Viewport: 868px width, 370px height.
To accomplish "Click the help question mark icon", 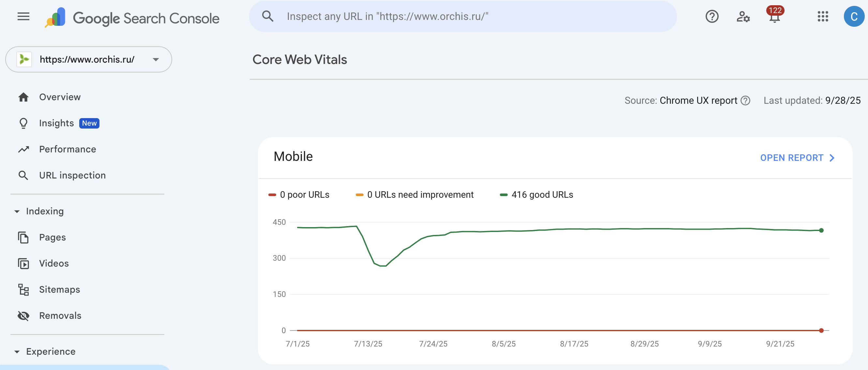I will click(712, 17).
